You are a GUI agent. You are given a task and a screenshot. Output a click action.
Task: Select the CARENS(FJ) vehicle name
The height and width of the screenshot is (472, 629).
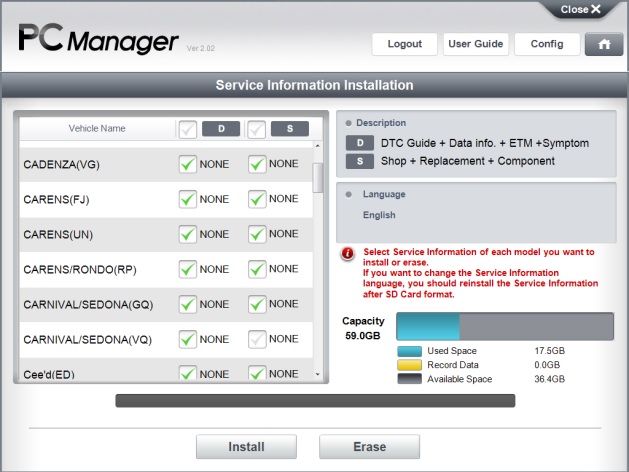coord(56,199)
